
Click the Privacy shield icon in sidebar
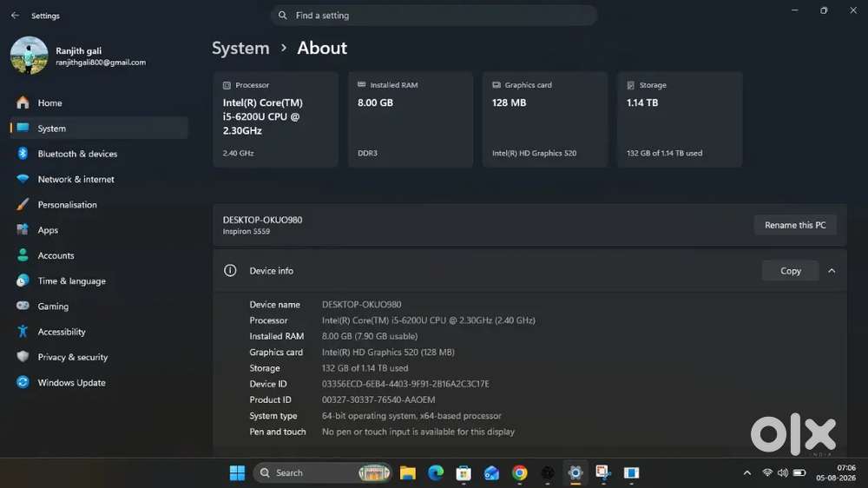click(x=23, y=356)
